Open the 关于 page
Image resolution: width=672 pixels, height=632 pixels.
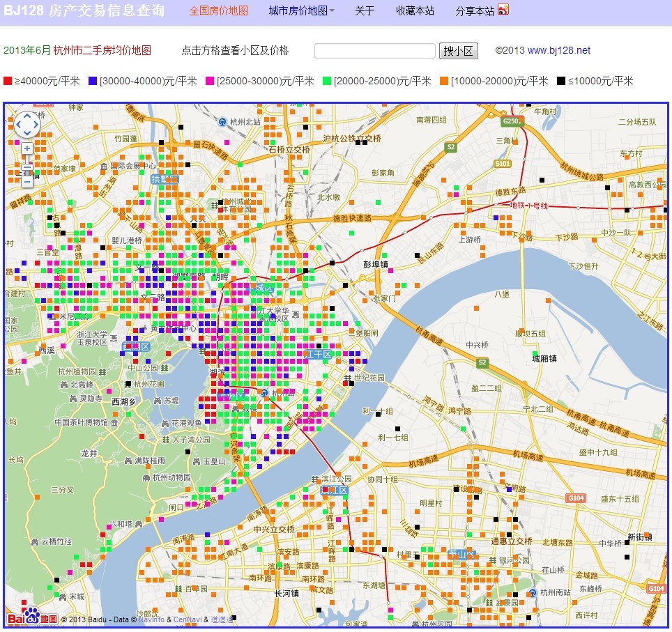[x=365, y=10]
